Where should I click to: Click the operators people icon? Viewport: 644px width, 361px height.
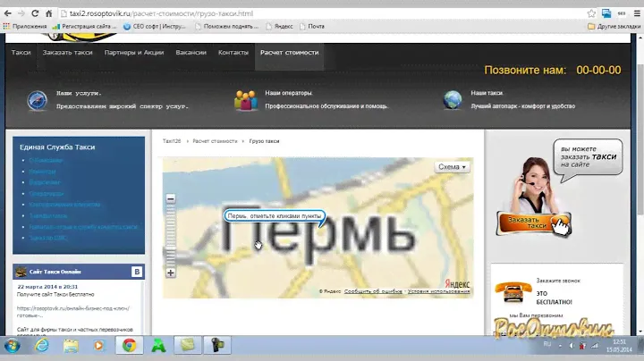pyautogui.click(x=245, y=99)
